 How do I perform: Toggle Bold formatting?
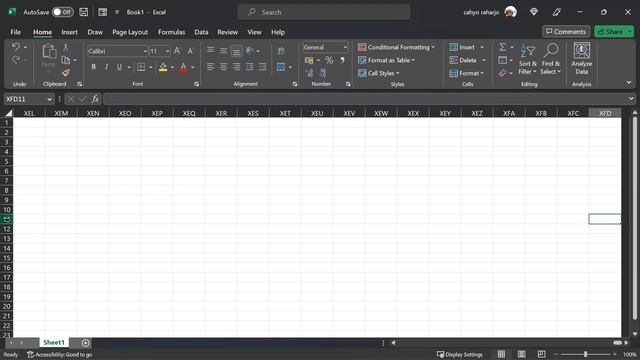tap(93, 67)
